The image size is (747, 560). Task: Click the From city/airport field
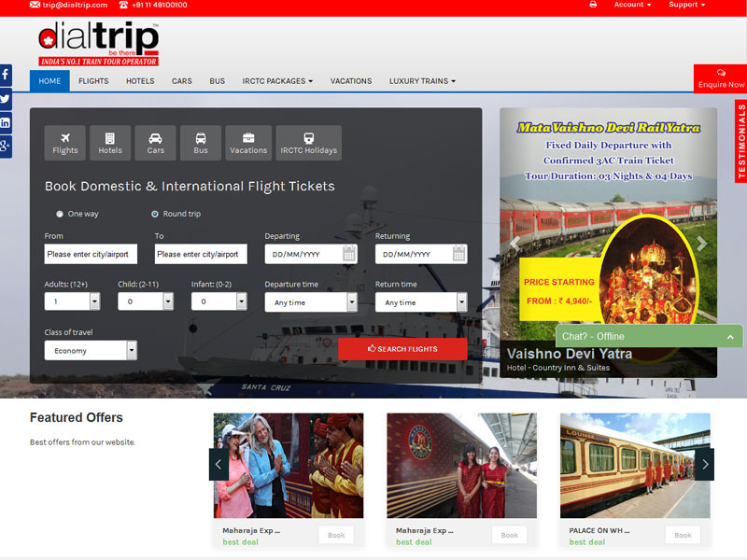coord(91,254)
